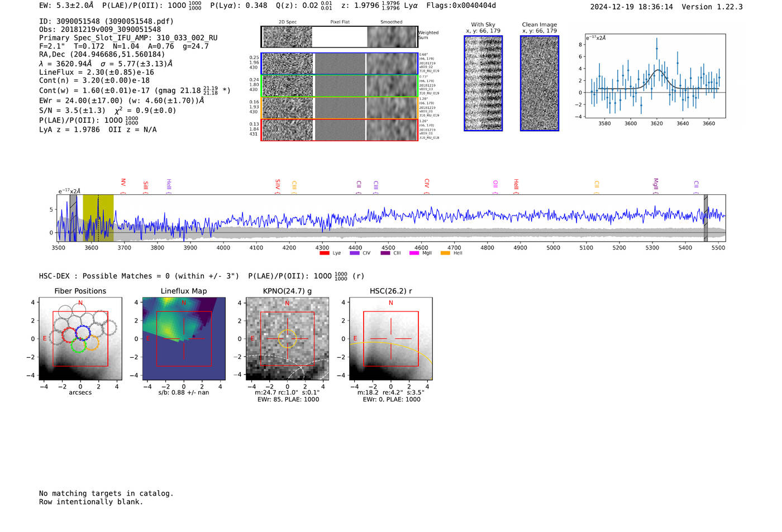Click the MgII line marker above the spectrum

pyautogui.click(x=656, y=185)
